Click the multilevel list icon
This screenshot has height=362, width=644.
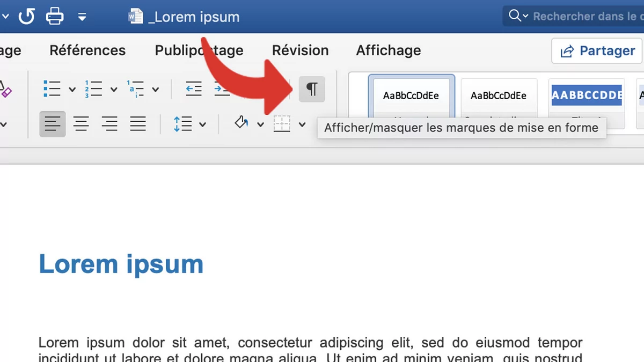tap(135, 89)
